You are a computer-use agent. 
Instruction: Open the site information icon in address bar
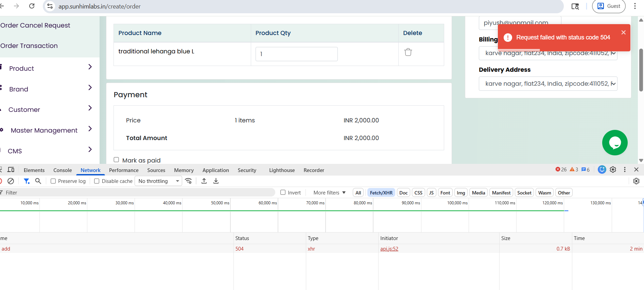tap(50, 6)
